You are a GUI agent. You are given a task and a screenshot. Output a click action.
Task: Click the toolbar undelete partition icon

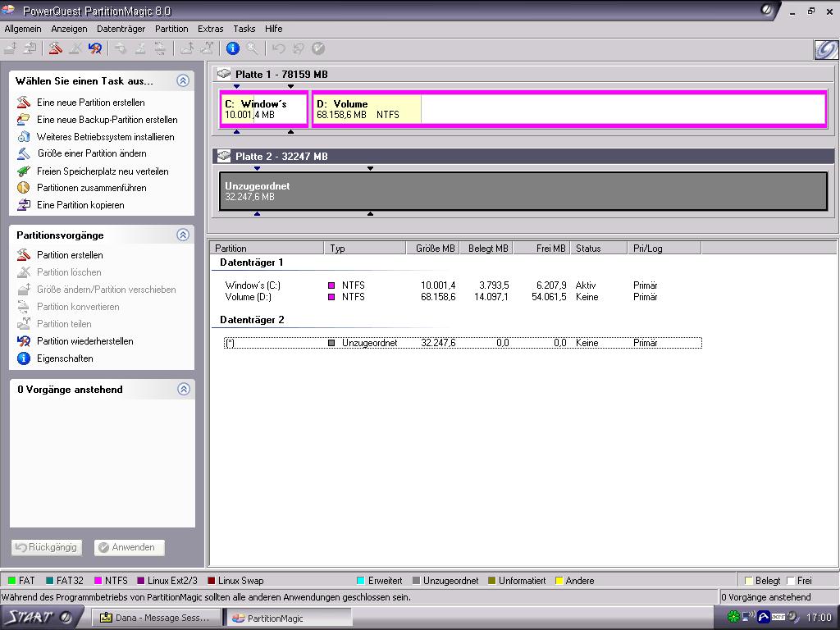click(x=95, y=48)
